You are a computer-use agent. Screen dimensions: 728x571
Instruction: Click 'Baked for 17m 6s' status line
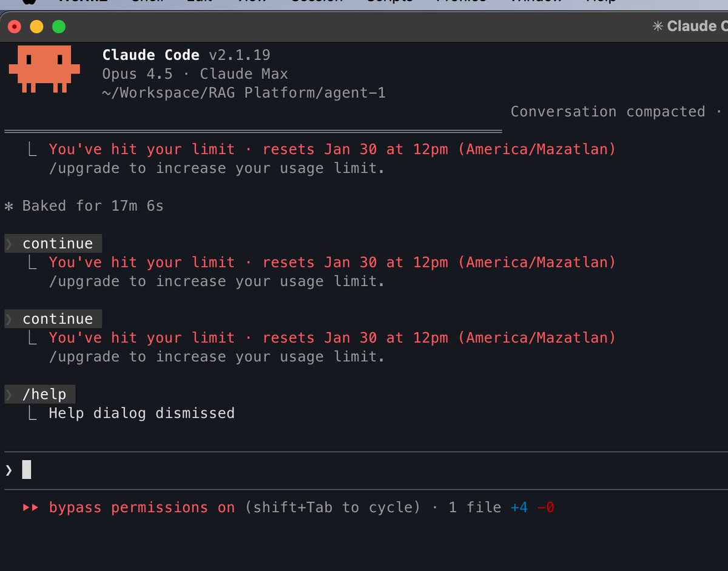[93, 206]
